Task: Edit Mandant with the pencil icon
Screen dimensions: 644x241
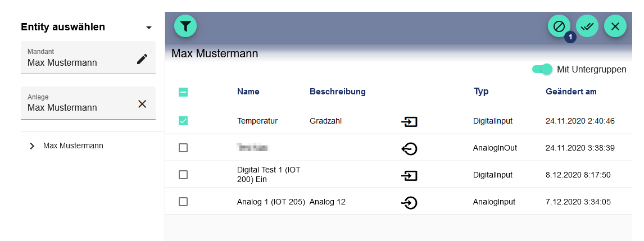Action: (142, 59)
